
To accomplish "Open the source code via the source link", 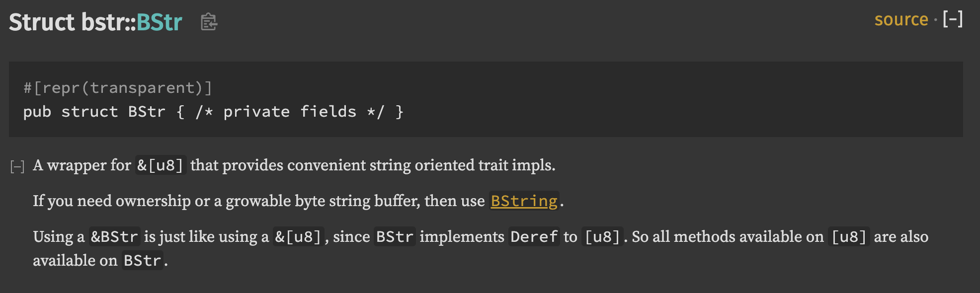I will coord(901,20).
